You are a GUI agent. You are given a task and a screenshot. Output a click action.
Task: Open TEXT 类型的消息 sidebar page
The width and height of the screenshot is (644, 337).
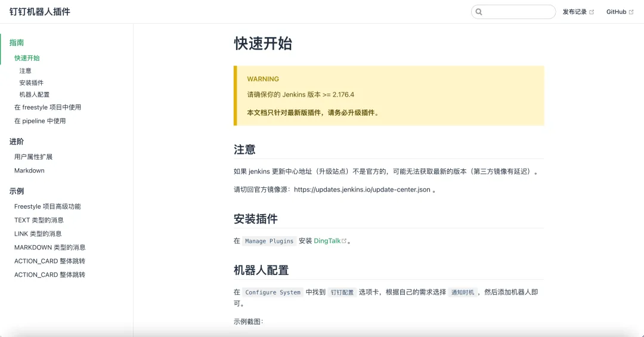[39, 220]
